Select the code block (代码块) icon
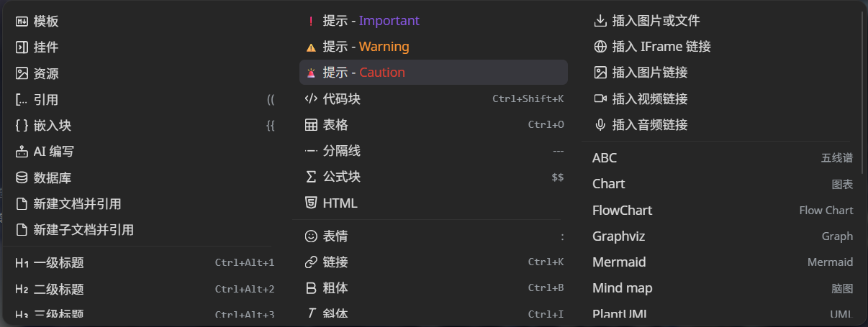 coord(311,98)
